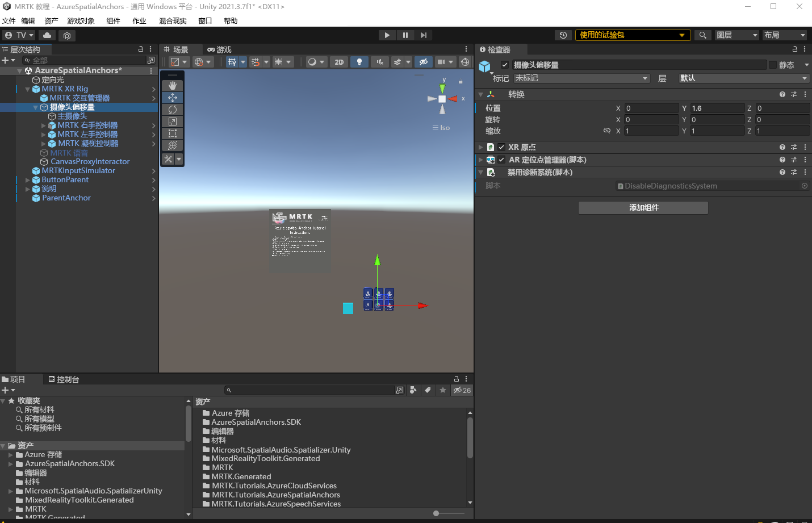Image resolution: width=812 pixels, height=523 pixels.
Task: Disable the XR 原点 component checkbox
Action: pyautogui.click(x=501, y=147)
